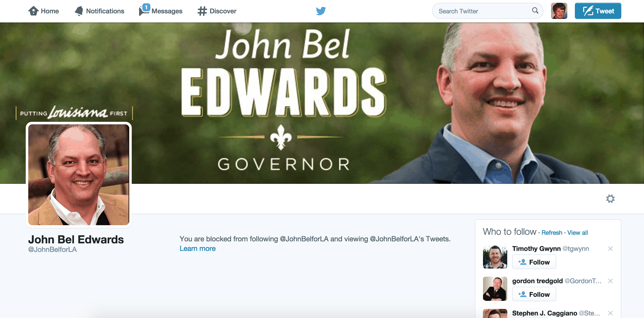Open the Learn more link about blocking
Viewport: 644px width, 318px height.
click(x=198, y=249)
